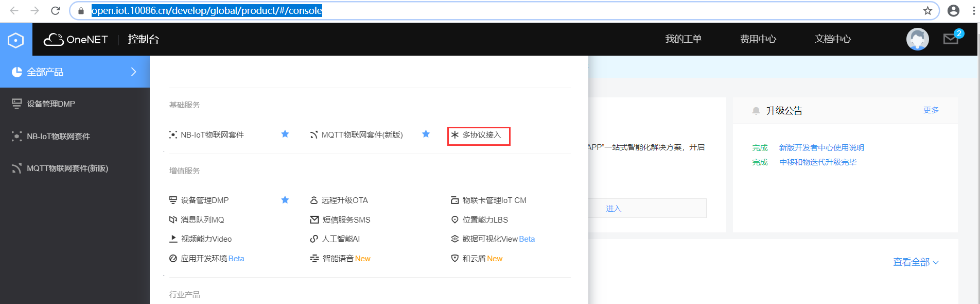Toggle favorite star for MQTT物联网套件(新版)

point(426,134)
